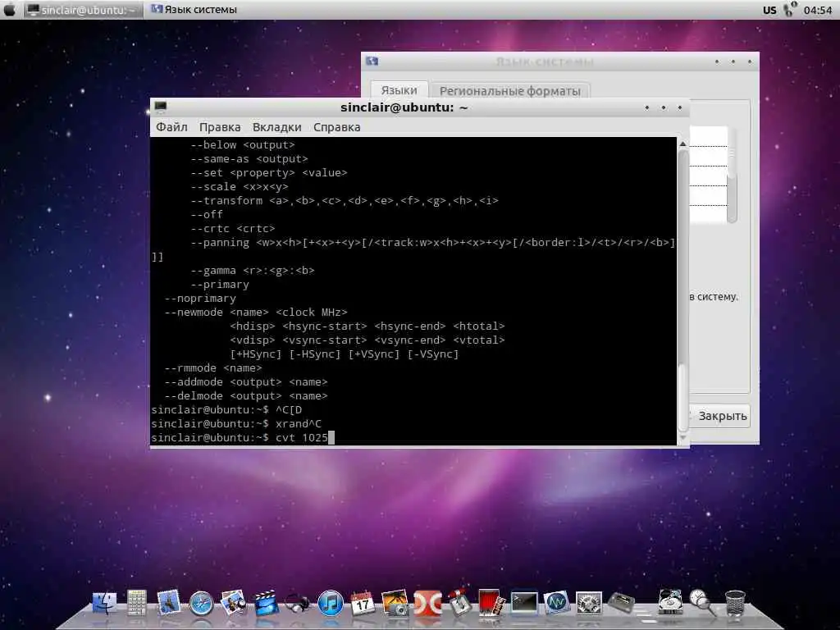Open the rocket utility dock icon
Screen dimensions: 840x630
coord(459,603)
